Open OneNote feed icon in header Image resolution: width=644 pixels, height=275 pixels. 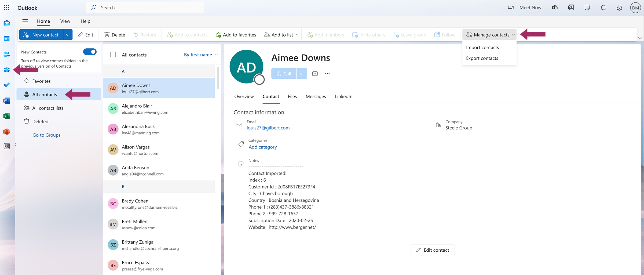pyautogui.click(x=571, y=8)
